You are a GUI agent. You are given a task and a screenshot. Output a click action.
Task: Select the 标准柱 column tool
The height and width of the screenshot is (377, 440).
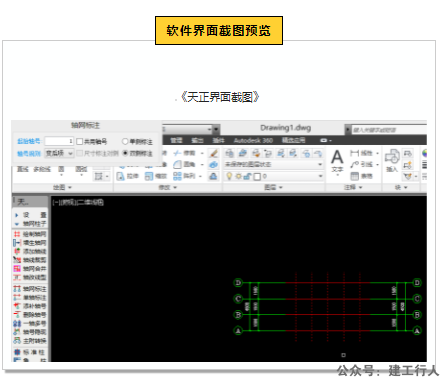tap(30, 352)
